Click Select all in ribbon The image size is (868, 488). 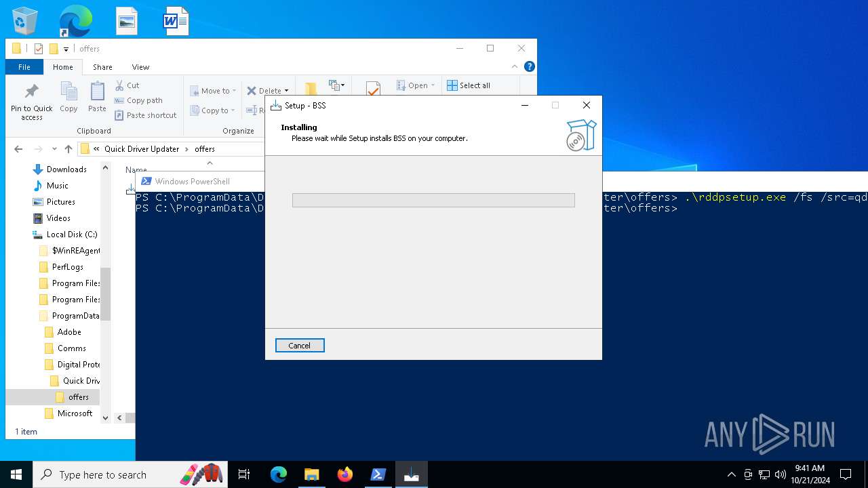pyautogui.click(x=469, y=85)
